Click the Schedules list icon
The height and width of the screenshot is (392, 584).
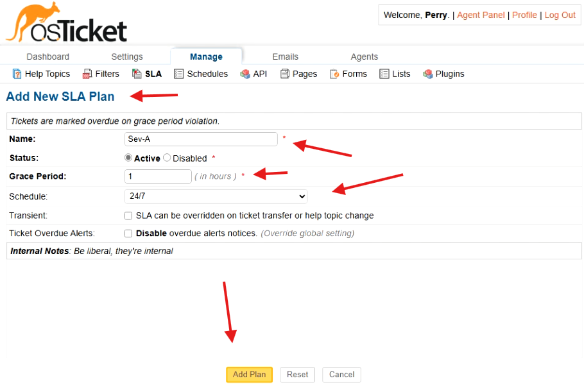pyautogui.click(x=179, y=74)
